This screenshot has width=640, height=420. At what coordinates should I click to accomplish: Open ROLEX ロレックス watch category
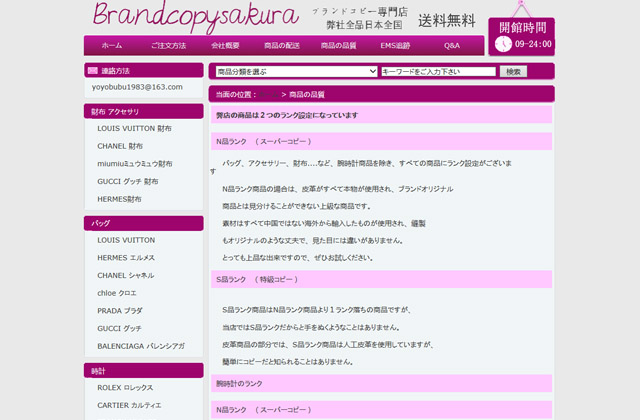[x=125, y=388]
